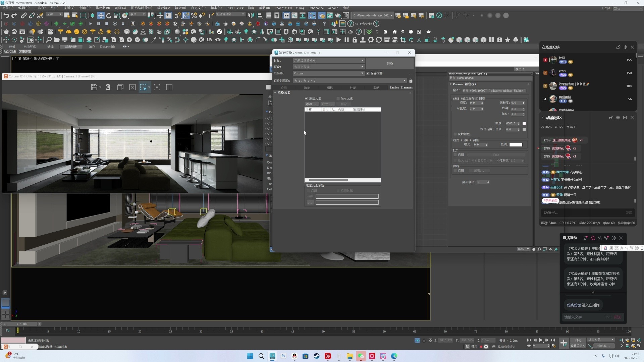Toggle region render in frame buffer toolbar

[143, 87]
